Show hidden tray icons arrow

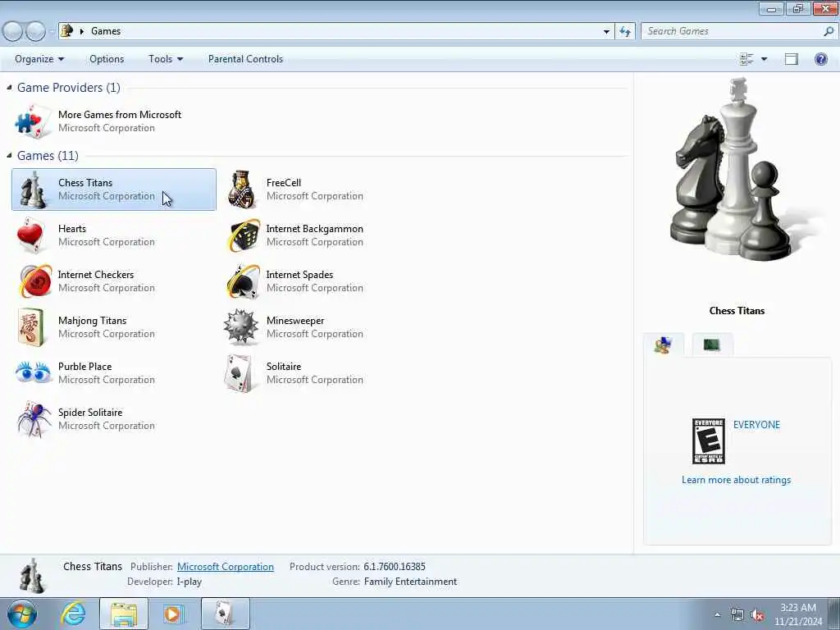click(x=717, y=615)
